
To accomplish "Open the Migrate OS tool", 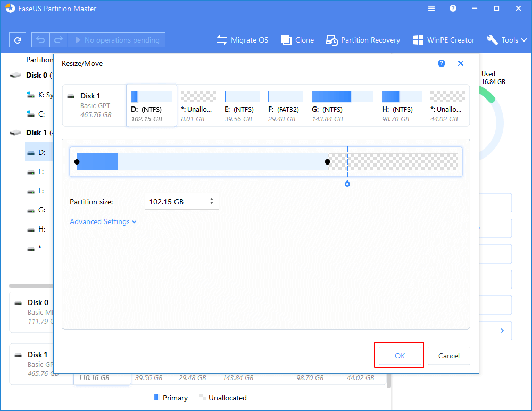I will [x=242, y=40].
